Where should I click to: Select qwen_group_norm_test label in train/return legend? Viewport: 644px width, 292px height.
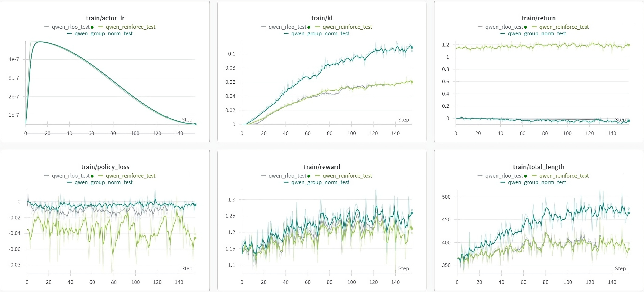537,33
